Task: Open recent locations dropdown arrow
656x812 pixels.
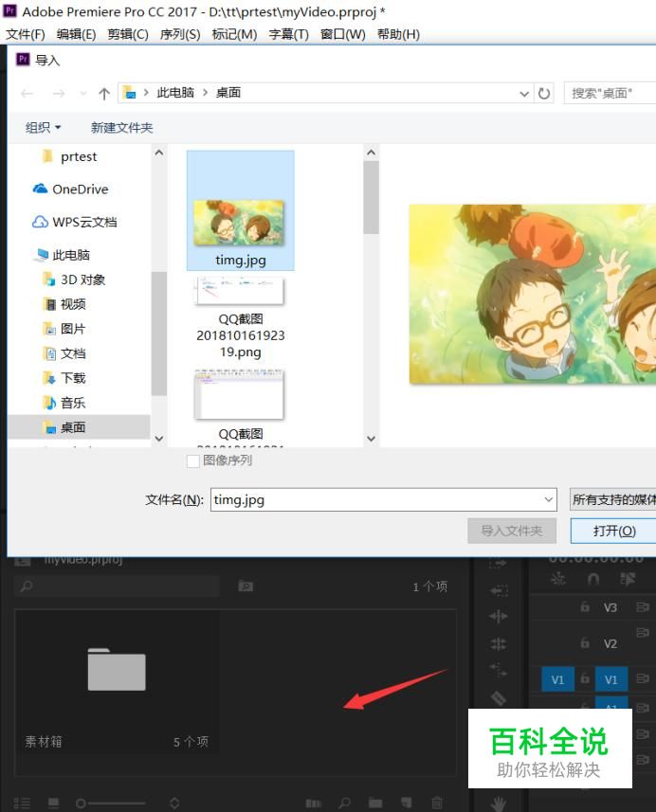Action: tap(82, 93)
